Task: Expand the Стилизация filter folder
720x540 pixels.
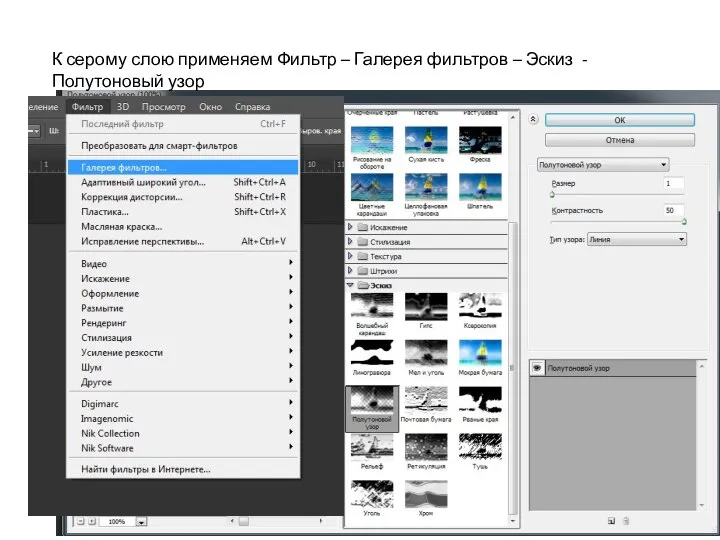Action: pos(350,242)
